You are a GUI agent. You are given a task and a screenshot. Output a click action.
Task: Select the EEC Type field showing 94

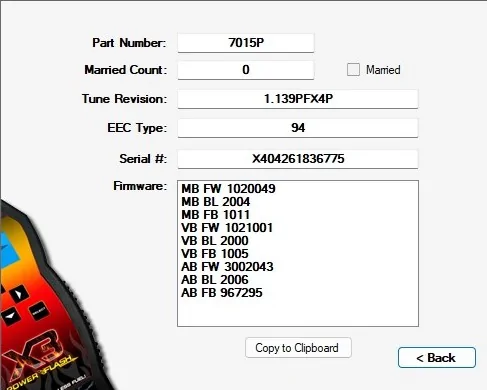tap(298, 128)
